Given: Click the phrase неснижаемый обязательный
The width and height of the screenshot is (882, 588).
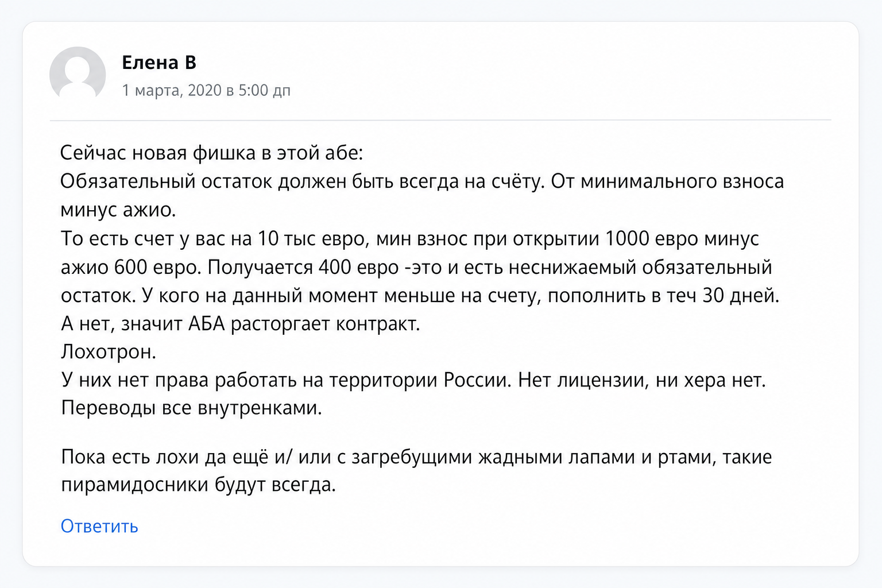Looking at the screenshot, I should point(640,268).
